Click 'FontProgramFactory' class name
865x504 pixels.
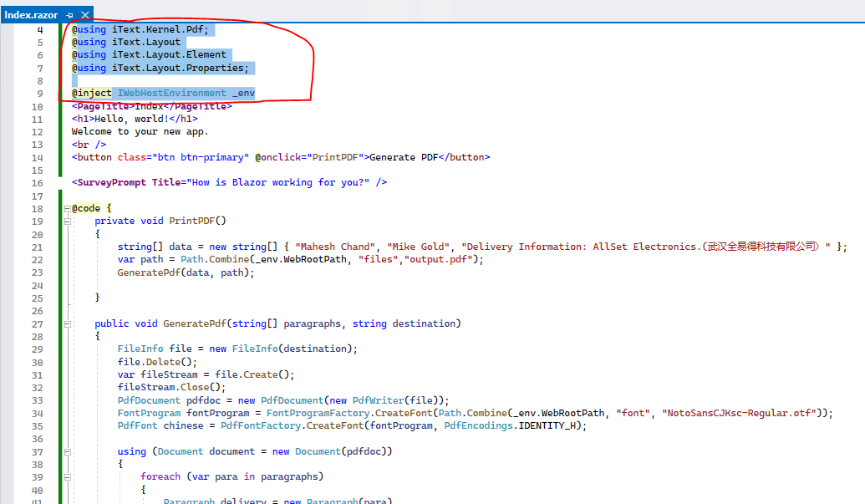[x=318, y=414]
